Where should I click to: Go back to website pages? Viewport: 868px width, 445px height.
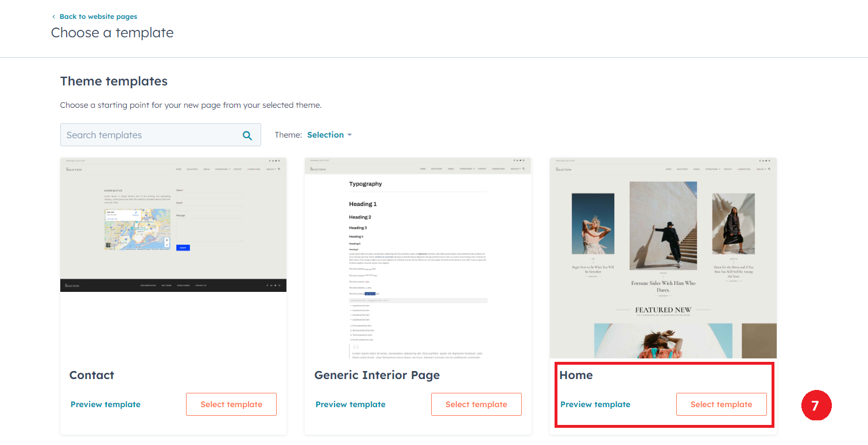click(x=98, y=17)
